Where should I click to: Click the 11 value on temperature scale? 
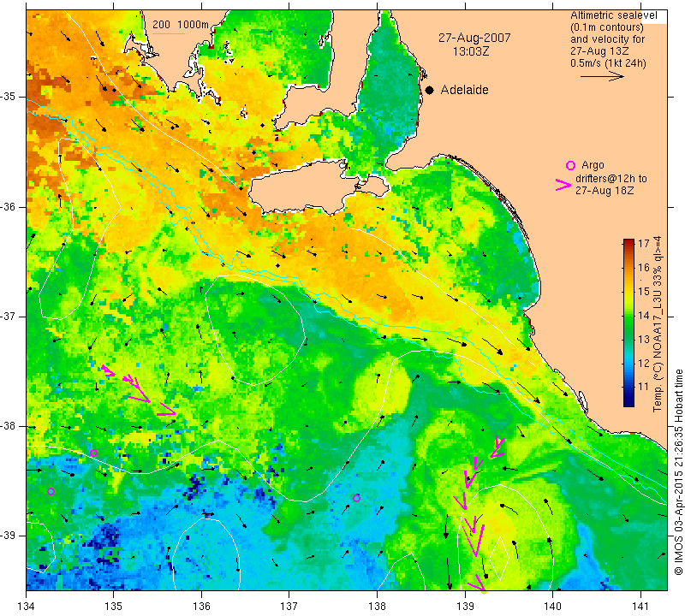tap(644, 387)
